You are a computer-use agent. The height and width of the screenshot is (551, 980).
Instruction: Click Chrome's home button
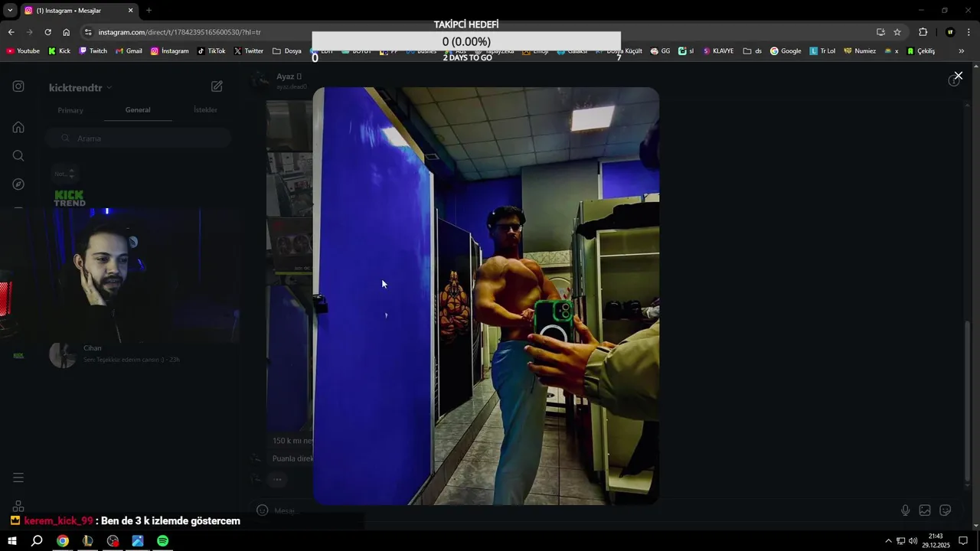(x=66, y=32)
